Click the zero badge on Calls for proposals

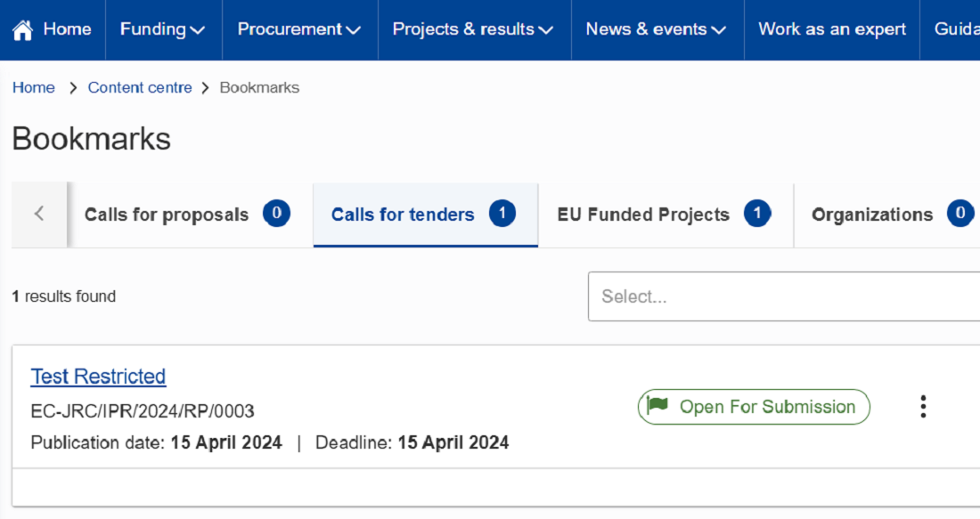(x=276, y=214)
